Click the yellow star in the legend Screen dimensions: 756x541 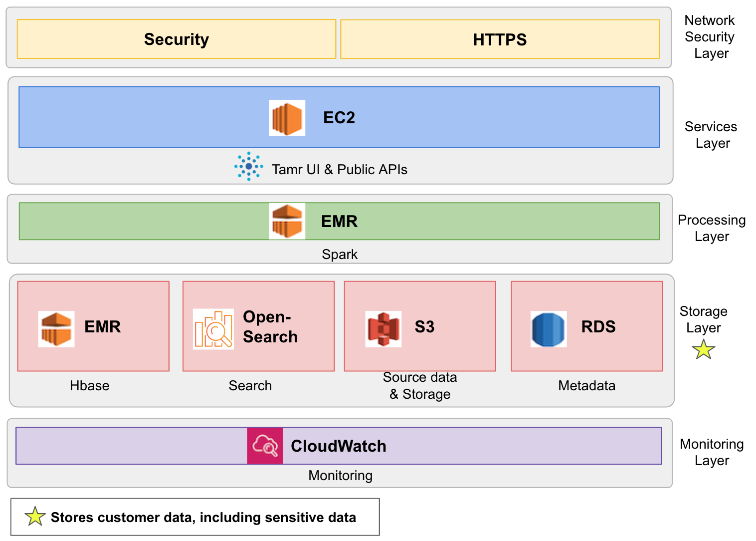[x=35, y=517]
